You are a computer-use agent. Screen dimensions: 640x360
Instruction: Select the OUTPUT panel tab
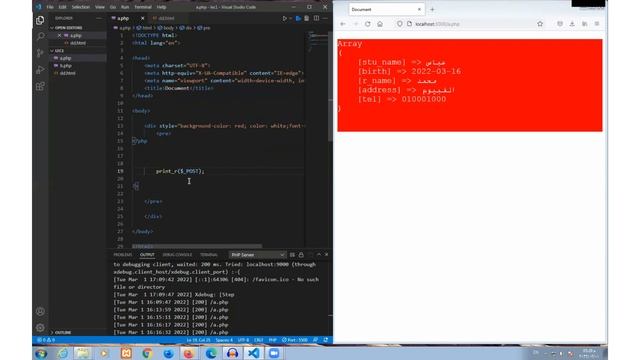[147, 255]
